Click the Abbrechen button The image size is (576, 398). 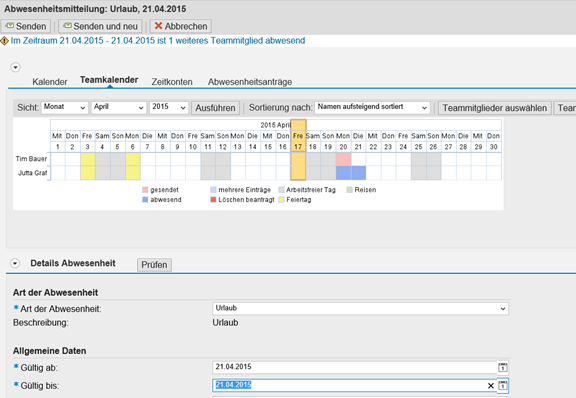click(x=180, y=26)
